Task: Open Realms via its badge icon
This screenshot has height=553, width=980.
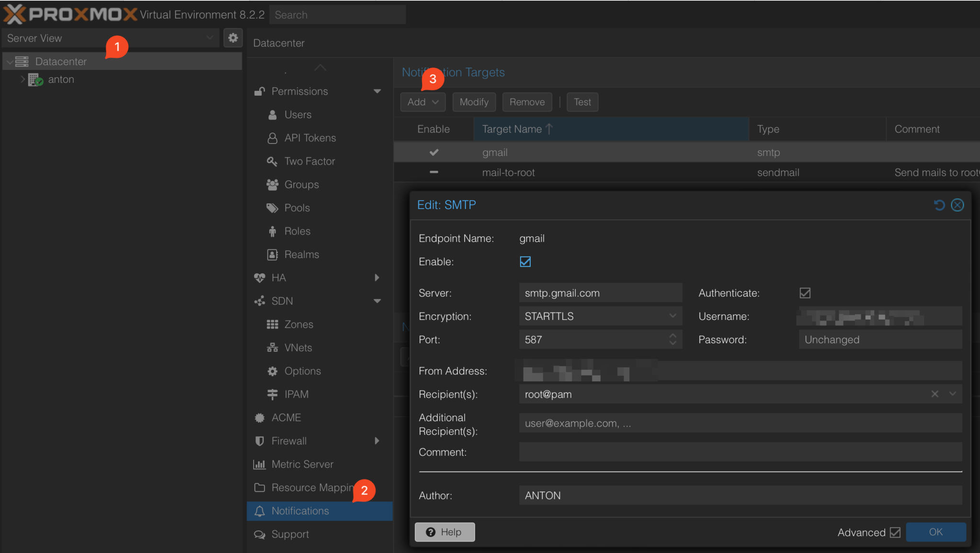Action: point(272,254)
